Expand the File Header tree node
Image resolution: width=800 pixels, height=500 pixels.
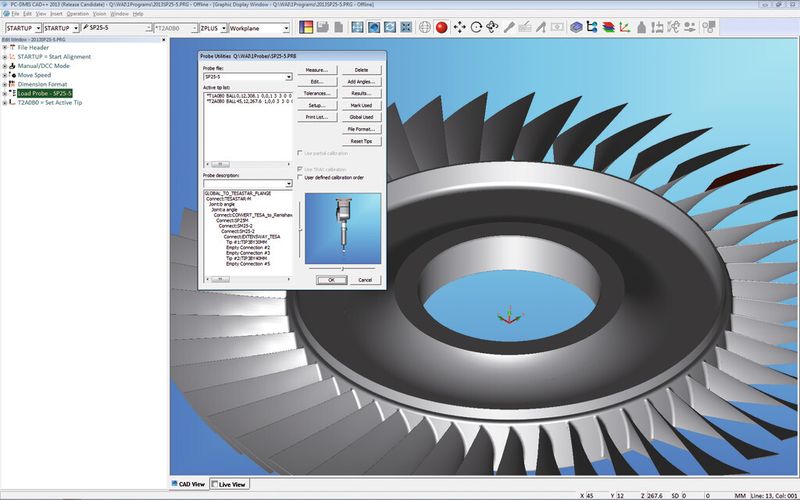[5, 47]
